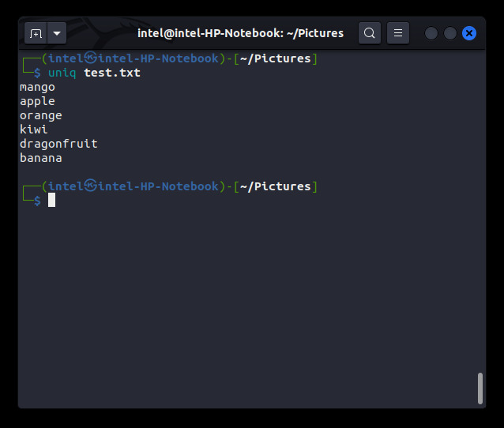
Task: Click the 'apple' output line
Action: [x=37, y=102]
